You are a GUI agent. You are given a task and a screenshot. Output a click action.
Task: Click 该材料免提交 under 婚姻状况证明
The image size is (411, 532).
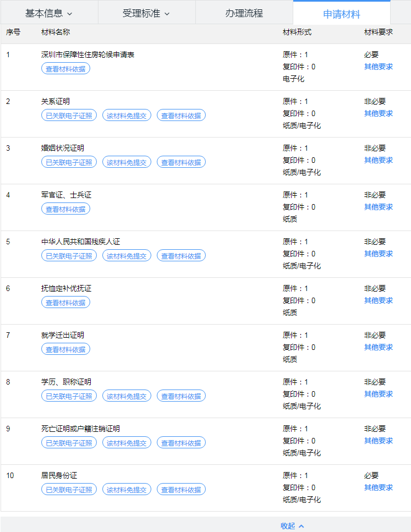(127, 162)
